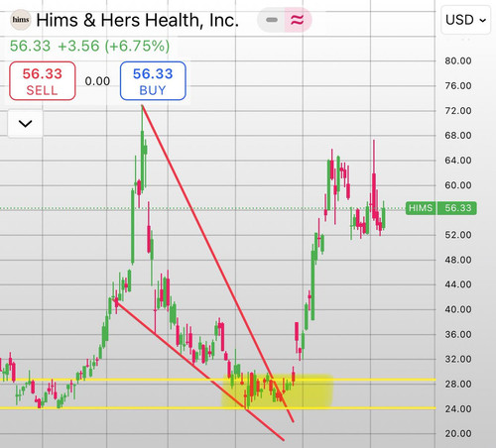Click the 80.00 price axis label

tap(458, 60)
